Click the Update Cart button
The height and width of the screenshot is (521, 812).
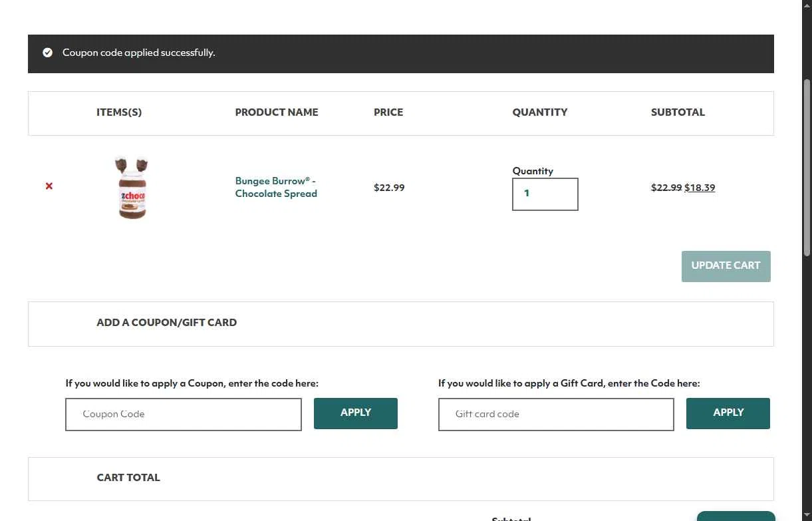[726, 266]
